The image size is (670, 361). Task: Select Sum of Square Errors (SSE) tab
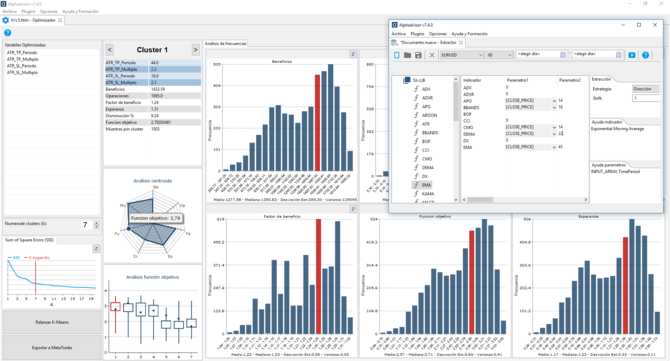point(29,240)
